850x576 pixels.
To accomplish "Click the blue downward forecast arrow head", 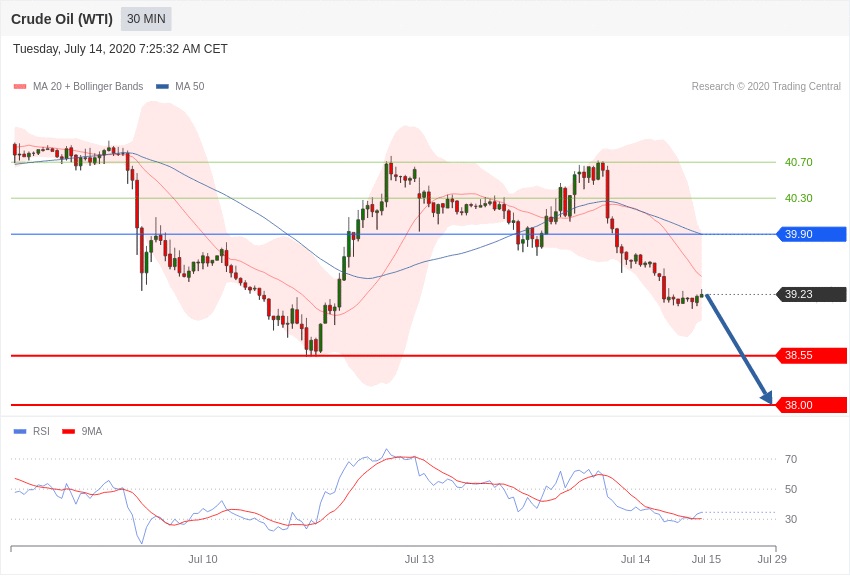I will click(767, 398).
